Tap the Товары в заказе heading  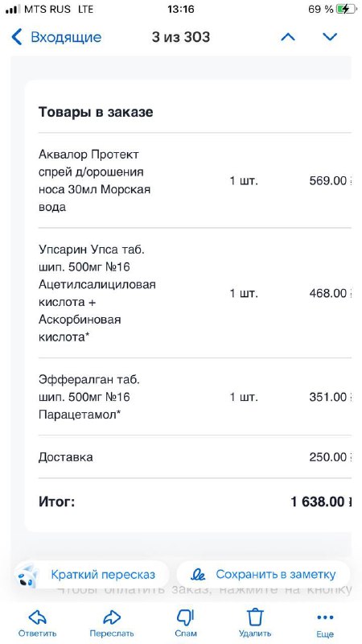point(96,112)
